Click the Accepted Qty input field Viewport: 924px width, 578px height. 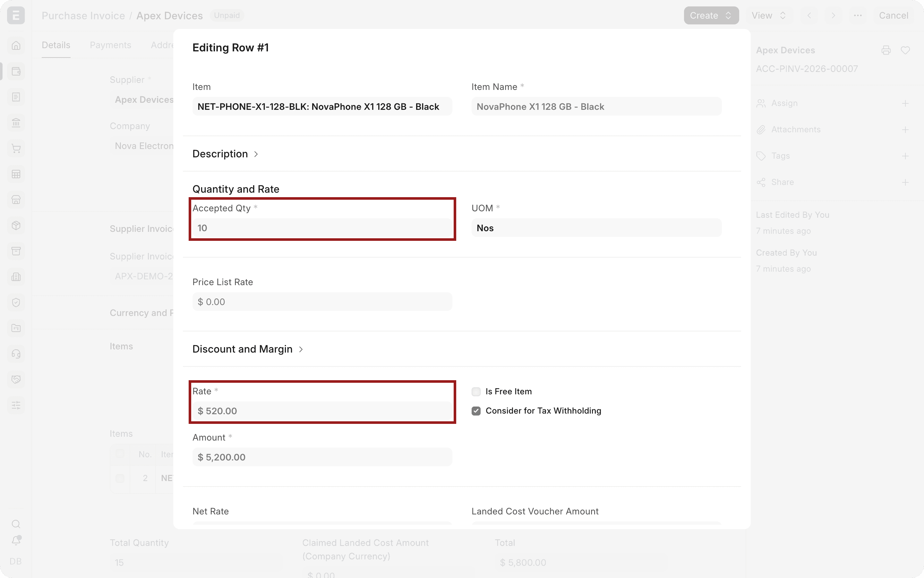[322, 228]
